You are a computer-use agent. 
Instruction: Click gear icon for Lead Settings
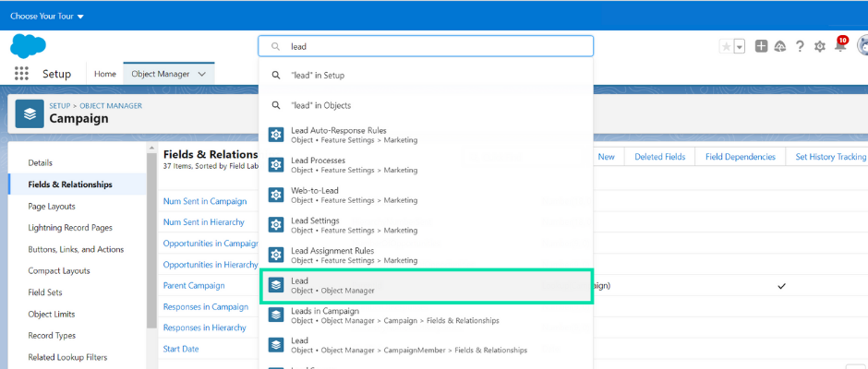pyautogui.click(x=276, y=224)
